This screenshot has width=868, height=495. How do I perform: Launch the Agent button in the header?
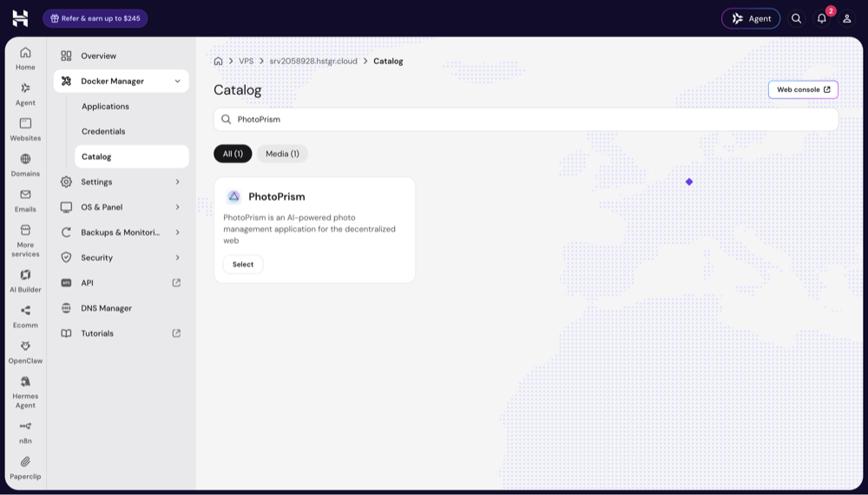(751, 18)
